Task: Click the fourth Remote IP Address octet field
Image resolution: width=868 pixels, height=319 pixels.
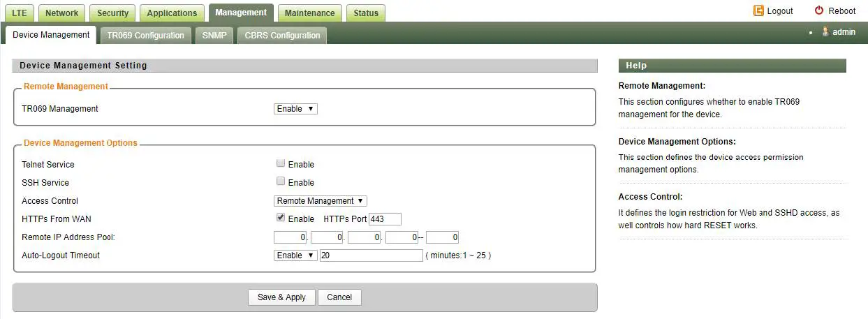Action: pyautogui.click(x=402, y=237)
